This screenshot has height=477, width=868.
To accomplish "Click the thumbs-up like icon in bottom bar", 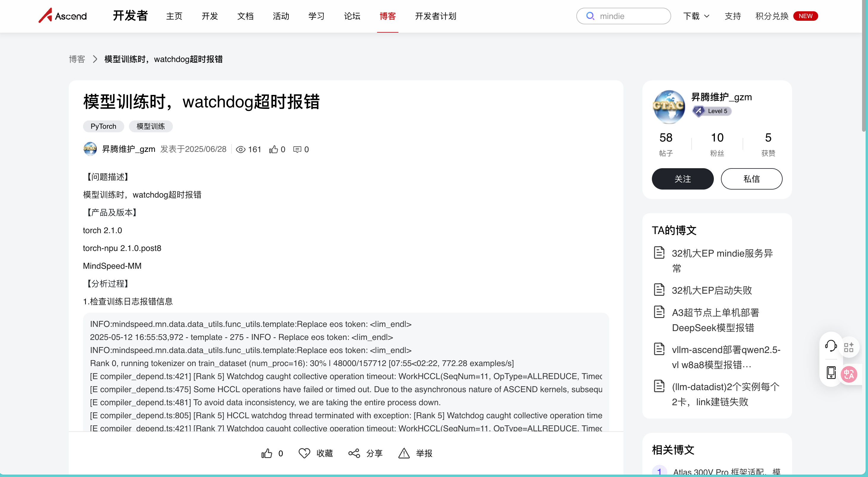I will click(267, 453).
